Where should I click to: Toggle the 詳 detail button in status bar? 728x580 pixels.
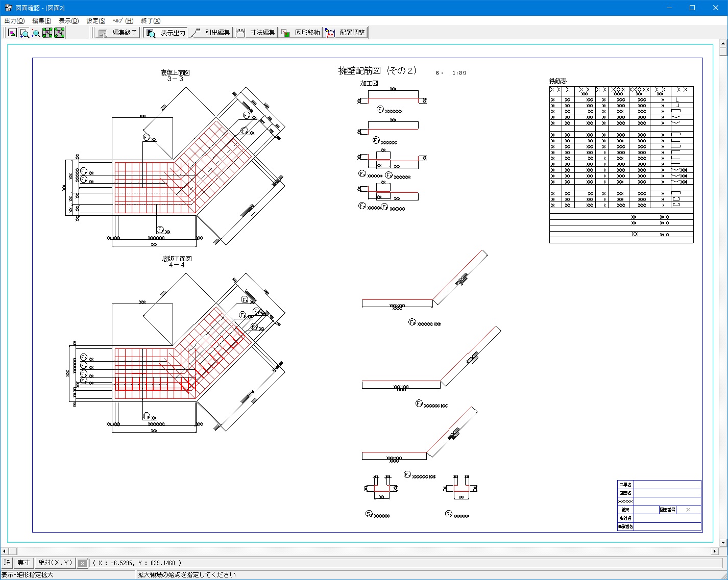[7, 563]
